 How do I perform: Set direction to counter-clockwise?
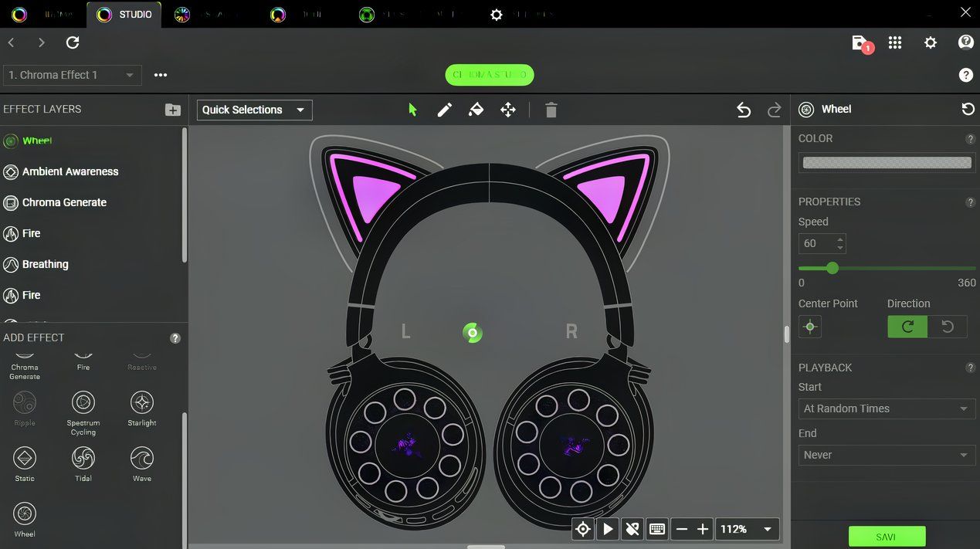[947, 327]
